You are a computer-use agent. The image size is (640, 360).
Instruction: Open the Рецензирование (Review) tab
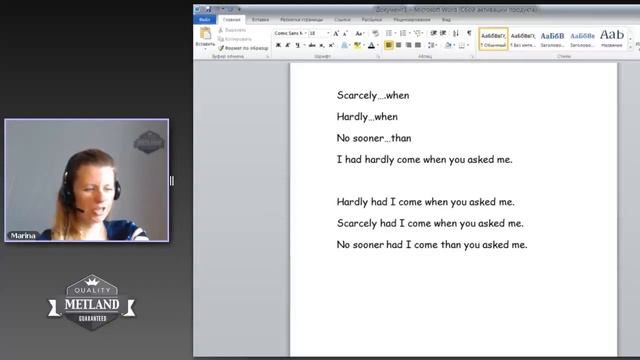[411, 20]
